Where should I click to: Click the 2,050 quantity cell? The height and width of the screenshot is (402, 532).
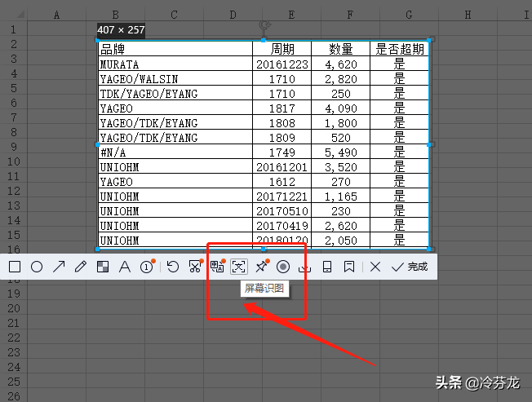pyautogui.click(x=340, y=241)
